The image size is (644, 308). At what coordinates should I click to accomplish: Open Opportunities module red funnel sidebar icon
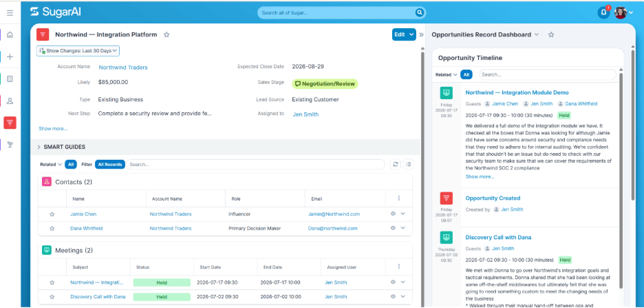click(10, 123)
